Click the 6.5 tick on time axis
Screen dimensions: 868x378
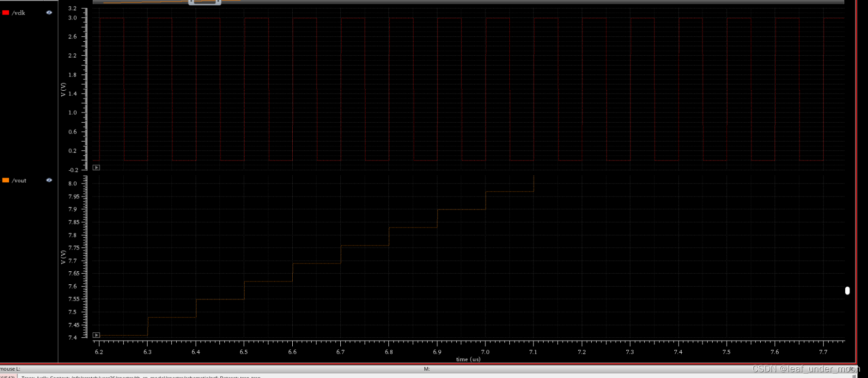244,352
